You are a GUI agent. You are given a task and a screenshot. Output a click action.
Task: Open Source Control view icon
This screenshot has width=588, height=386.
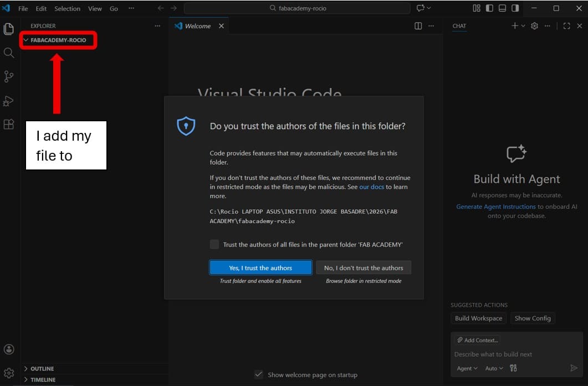9,77
